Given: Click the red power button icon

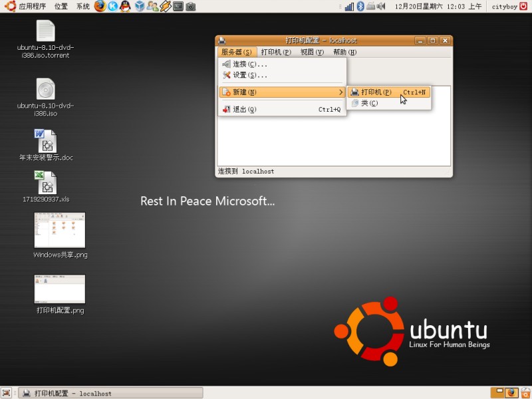Looking at the screenshot, I should pyautogui.click(x=524, y=6).
